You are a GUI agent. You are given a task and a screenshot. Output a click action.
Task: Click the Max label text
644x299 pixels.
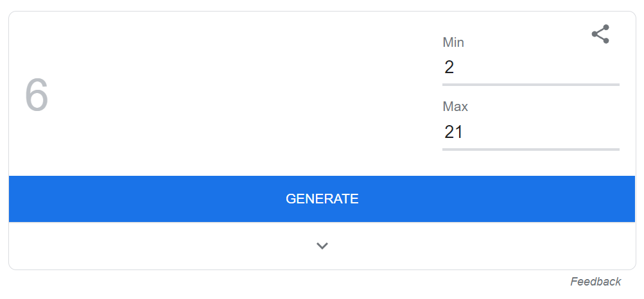(455, 107)
